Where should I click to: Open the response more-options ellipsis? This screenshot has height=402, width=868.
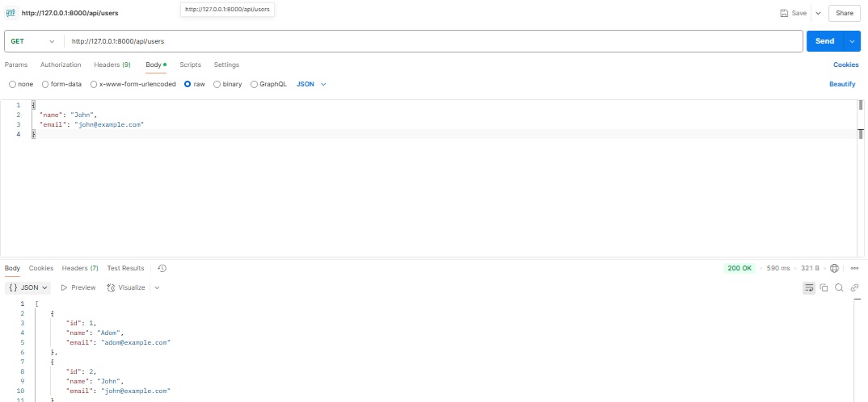coord(854,268)
